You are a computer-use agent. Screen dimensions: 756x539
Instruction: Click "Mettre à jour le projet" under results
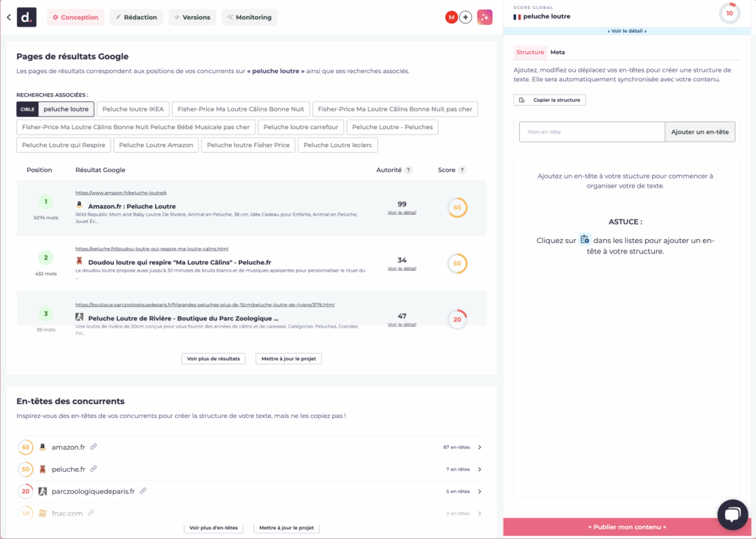pos(289,359)
